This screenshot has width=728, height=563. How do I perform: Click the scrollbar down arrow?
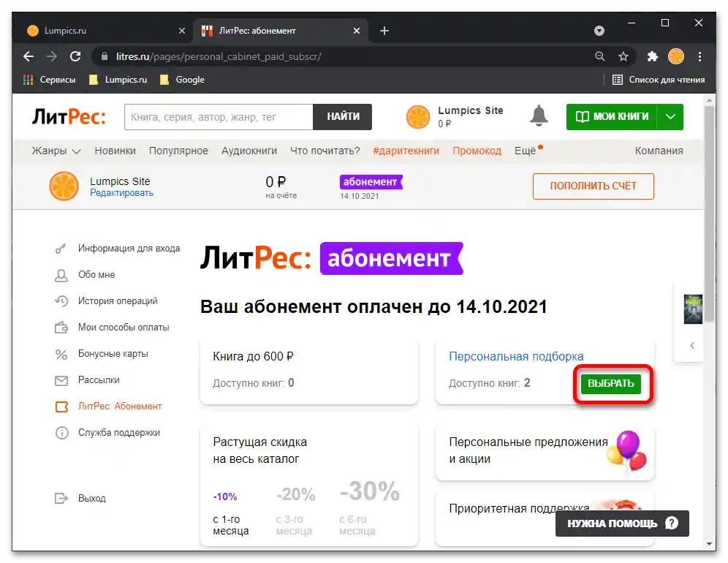(x=709, y=544)
